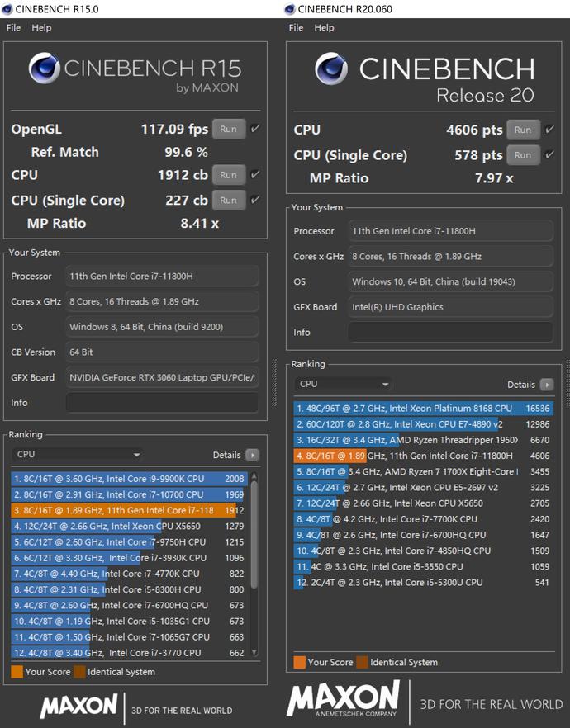
Task: Click the Processor field in R15
Action: coord(162,276)
